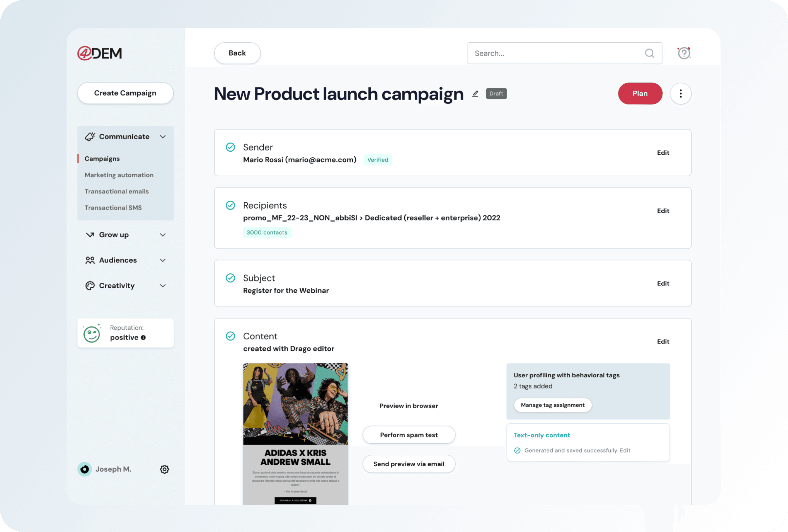Open the help question mark icon
Viewport: 788px width, 532px height.
tap(684, 53)
